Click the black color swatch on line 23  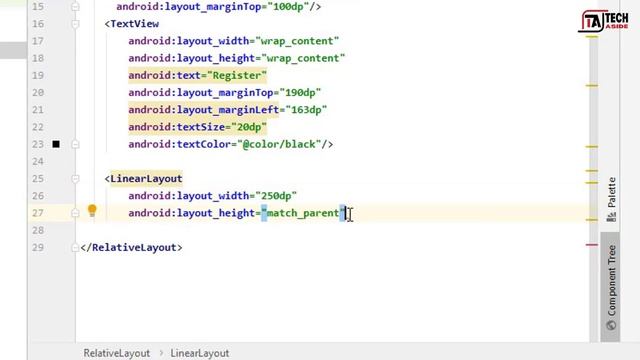56,144
